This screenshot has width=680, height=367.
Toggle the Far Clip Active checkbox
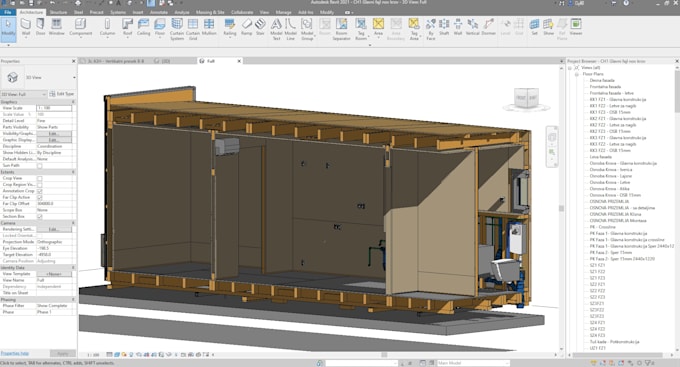tap(39, 197)
